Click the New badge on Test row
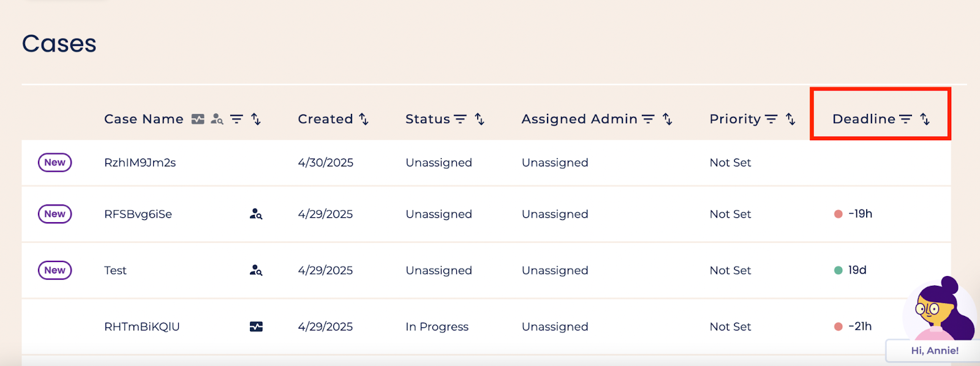 point(55,271)
